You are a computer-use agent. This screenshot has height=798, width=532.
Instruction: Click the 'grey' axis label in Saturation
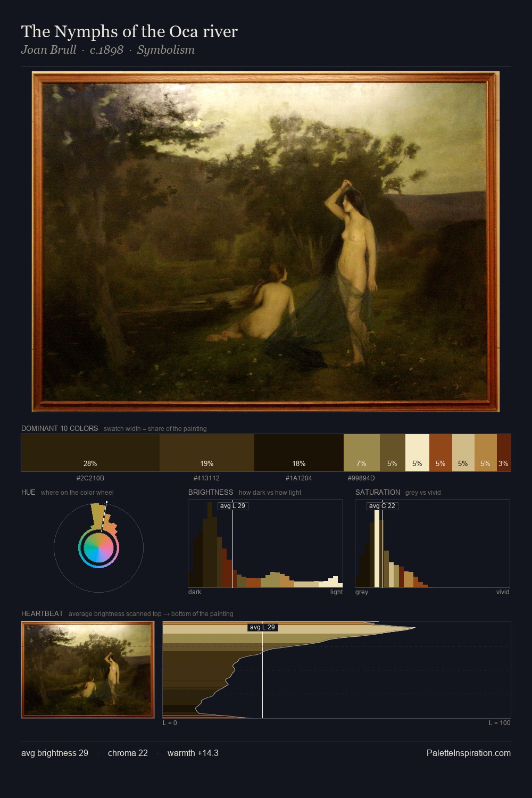[x=362, y=592]
